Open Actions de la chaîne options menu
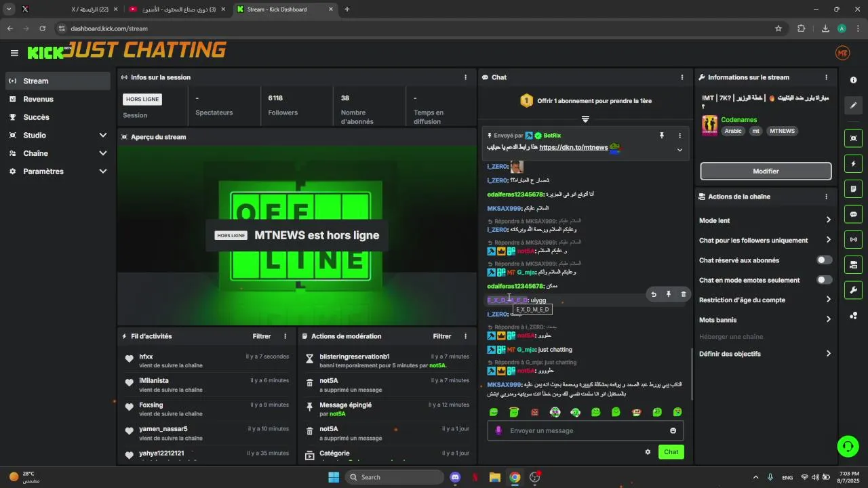The width and height of the screenshot is (868, 488). click(x=826, y=197)
